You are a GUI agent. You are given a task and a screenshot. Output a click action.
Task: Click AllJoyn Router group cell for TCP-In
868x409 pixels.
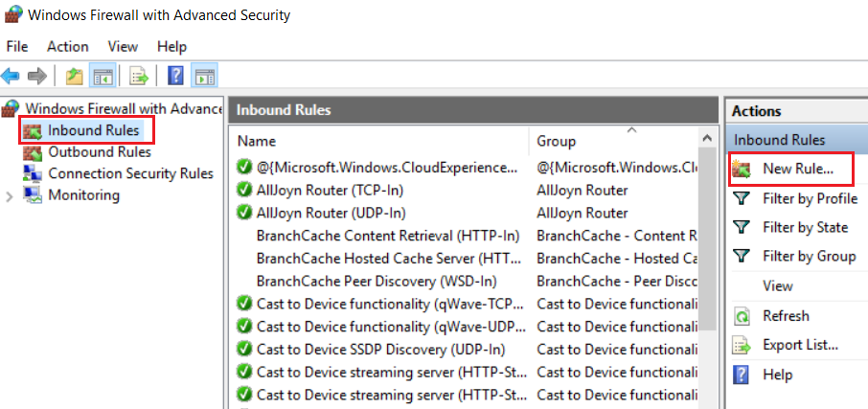(x=582, y=191)
